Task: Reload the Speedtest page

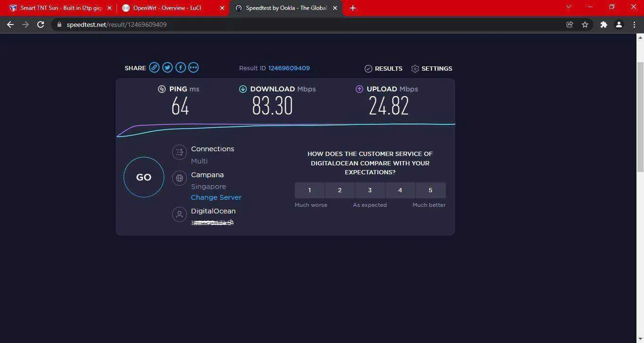Action: point(41,24)
